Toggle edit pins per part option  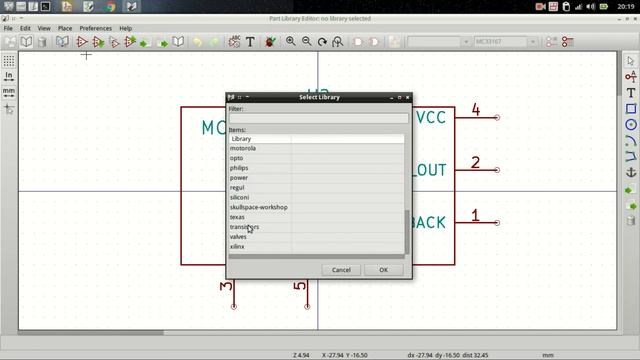[551, 42]
